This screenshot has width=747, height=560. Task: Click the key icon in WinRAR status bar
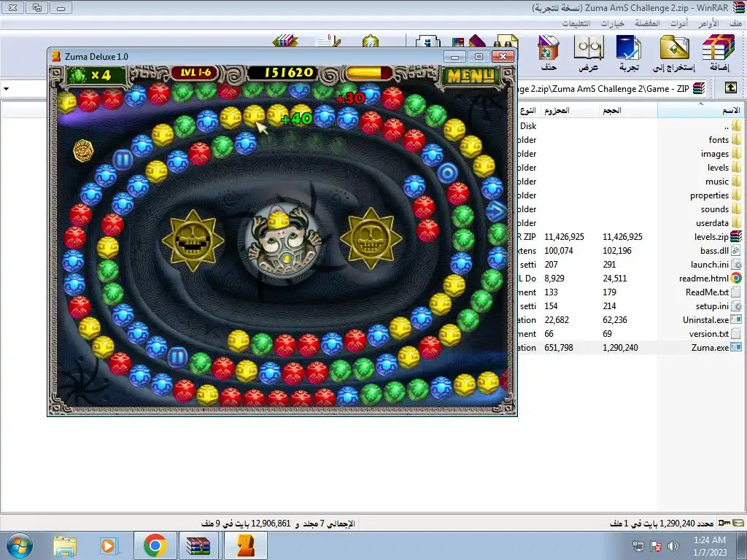click(724, 523)
